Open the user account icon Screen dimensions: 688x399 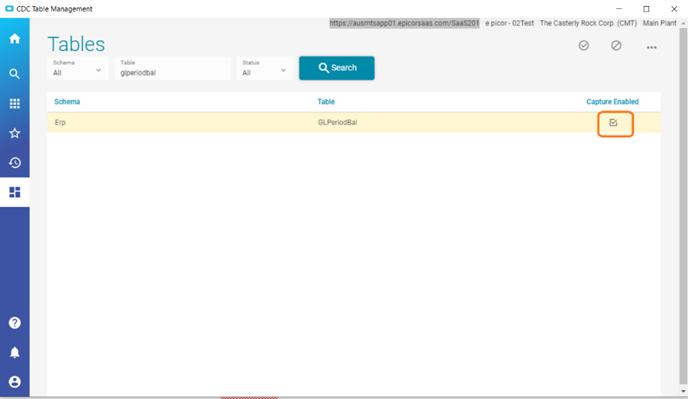[x=14, y=382]
